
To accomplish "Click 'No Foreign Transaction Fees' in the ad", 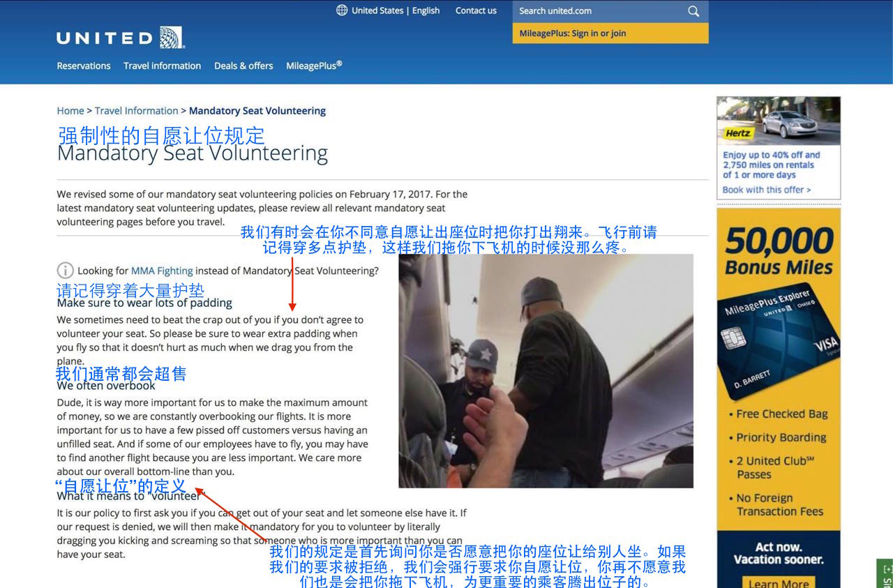I will click(x=780, y=504).
